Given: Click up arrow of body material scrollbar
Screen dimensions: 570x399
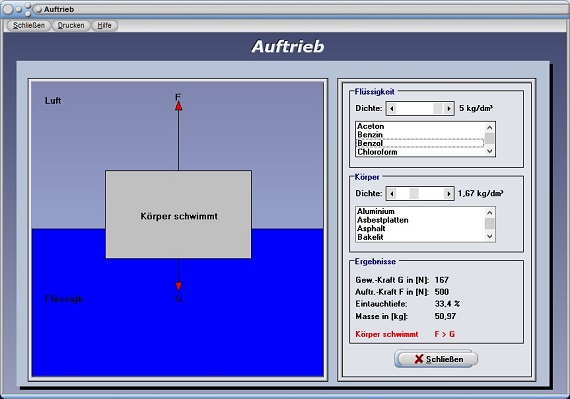Looking at the screenshot, I should [x=490, y=213].
